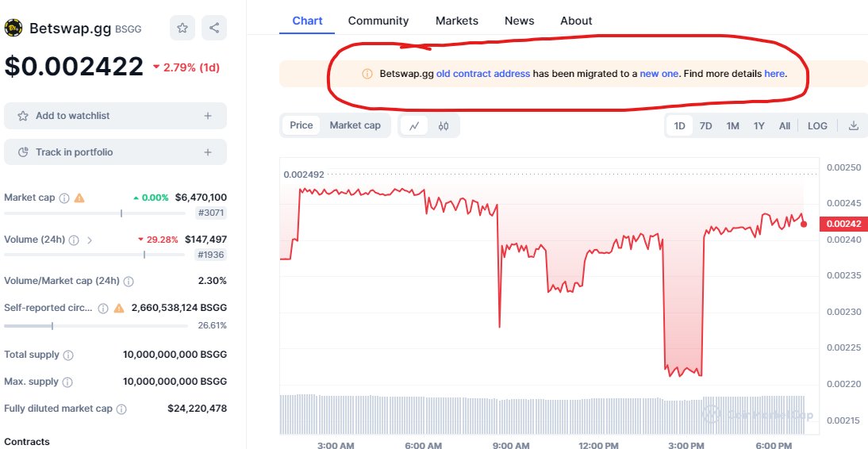This screenshot has height=449, width=868.
Task: Click the star icon in Add to watchlist
Action: click(x=23, y=116)
